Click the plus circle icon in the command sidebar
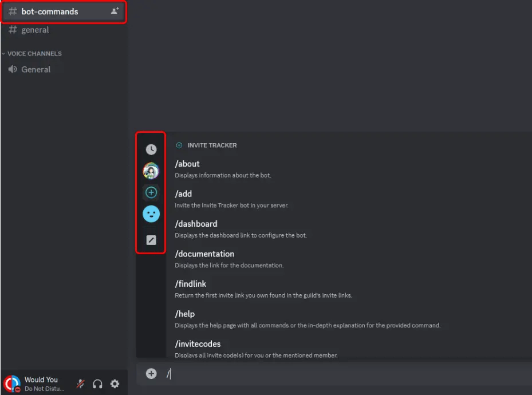The image size is (532, 395). 151,192
